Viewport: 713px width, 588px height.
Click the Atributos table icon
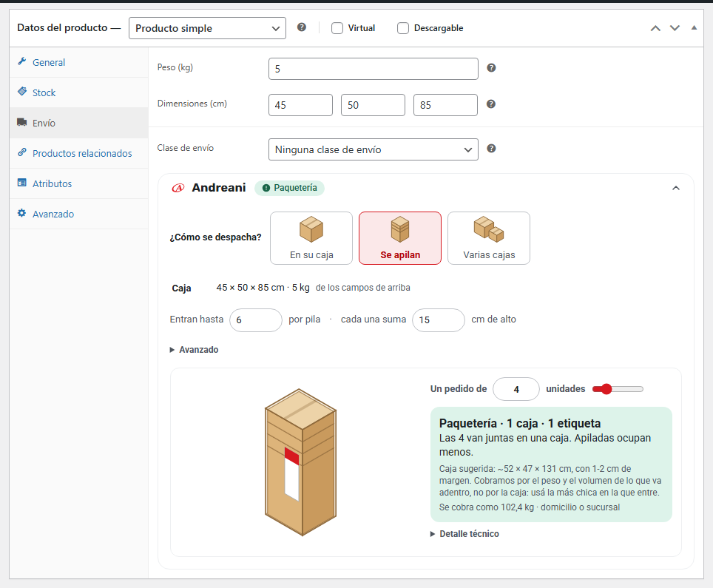[22, 183]
